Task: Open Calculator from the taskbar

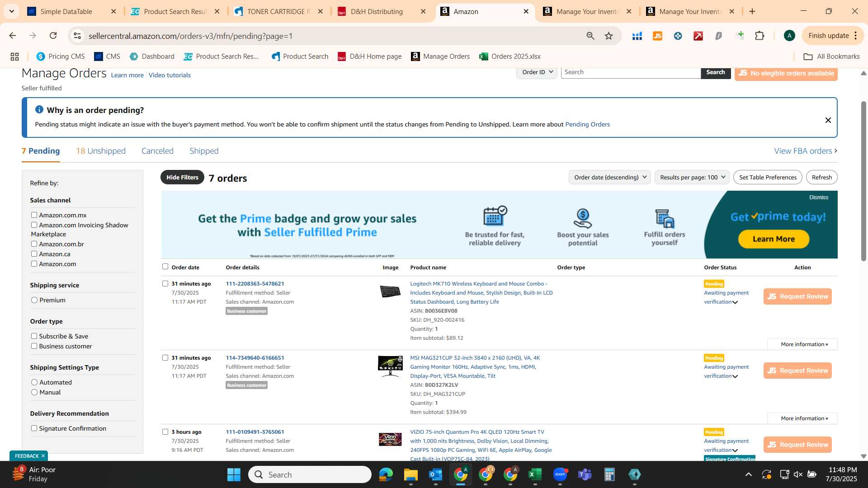Action: coord(609,474)
